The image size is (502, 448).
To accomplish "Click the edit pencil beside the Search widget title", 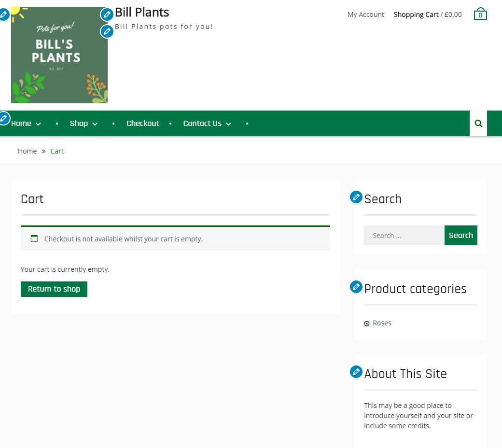I will pyautogui.click(x=356, y=197).
